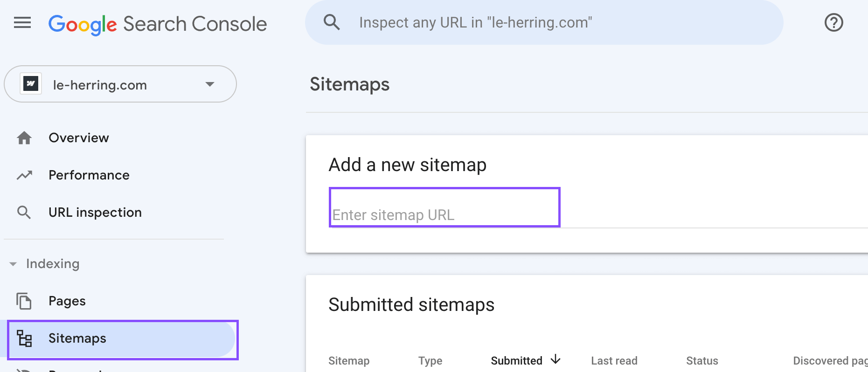Open the help question mark icon

click(833, 22)
